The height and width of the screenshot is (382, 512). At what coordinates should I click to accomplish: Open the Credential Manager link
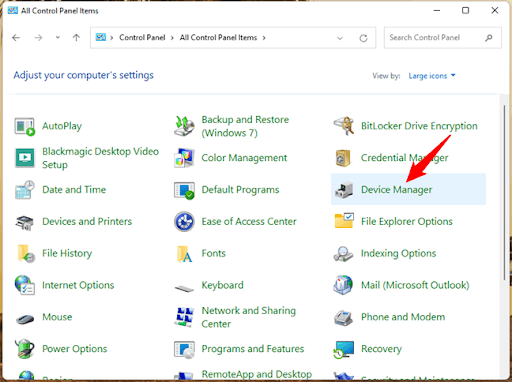[x=404, y=158]
